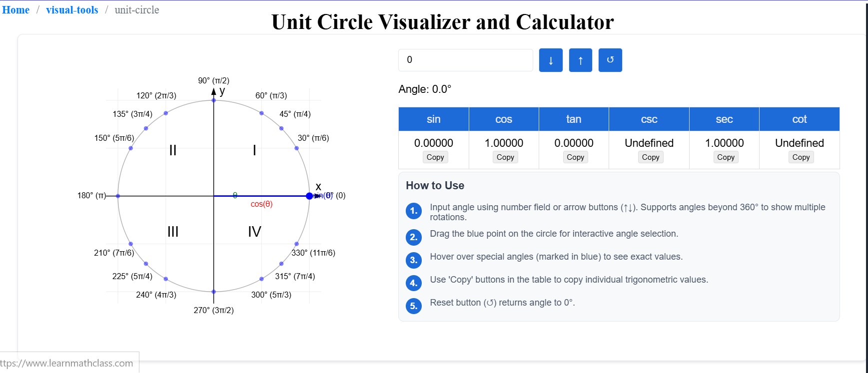Click the down arrow decrease-angle button
868x373 pixels.
(x=551, y=60)
